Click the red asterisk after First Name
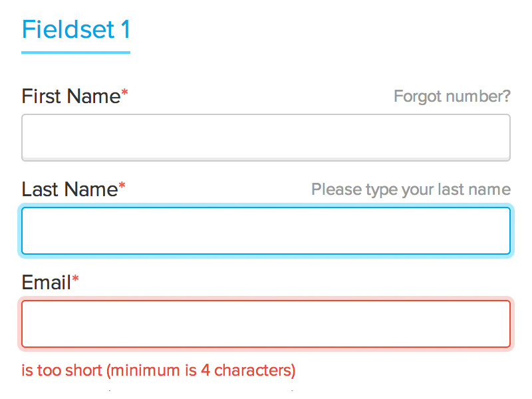The image size is (532, 399). [x=124, y=94]
